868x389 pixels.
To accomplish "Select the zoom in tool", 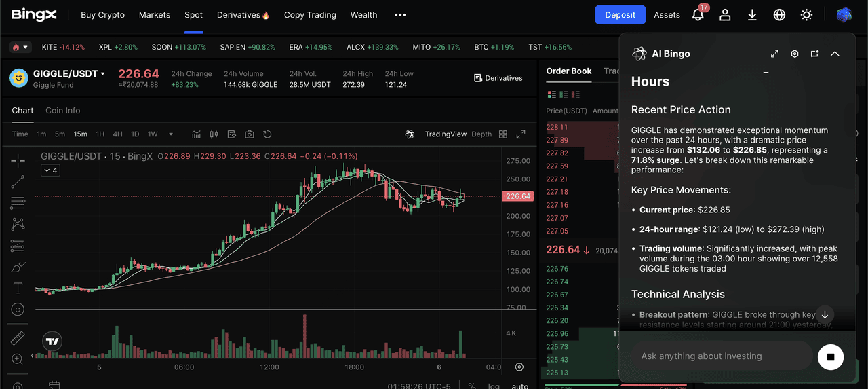I will (x=18, y=358).
